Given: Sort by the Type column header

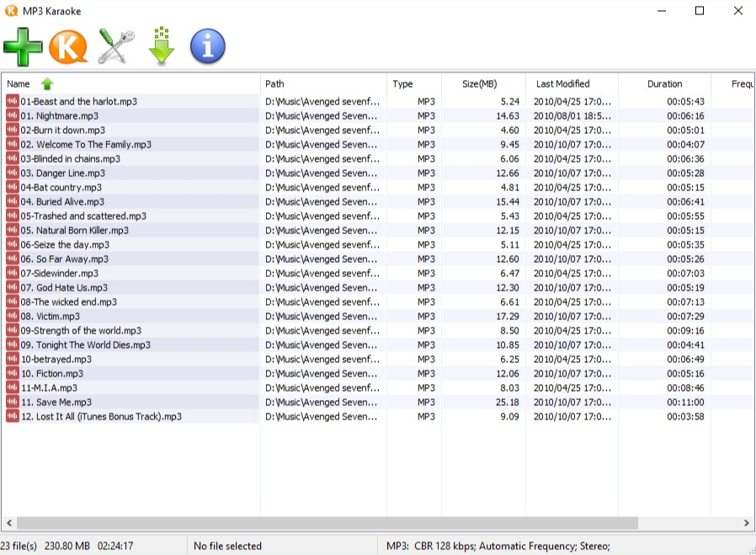Looking at the screenshot, I should click(413, 84).
